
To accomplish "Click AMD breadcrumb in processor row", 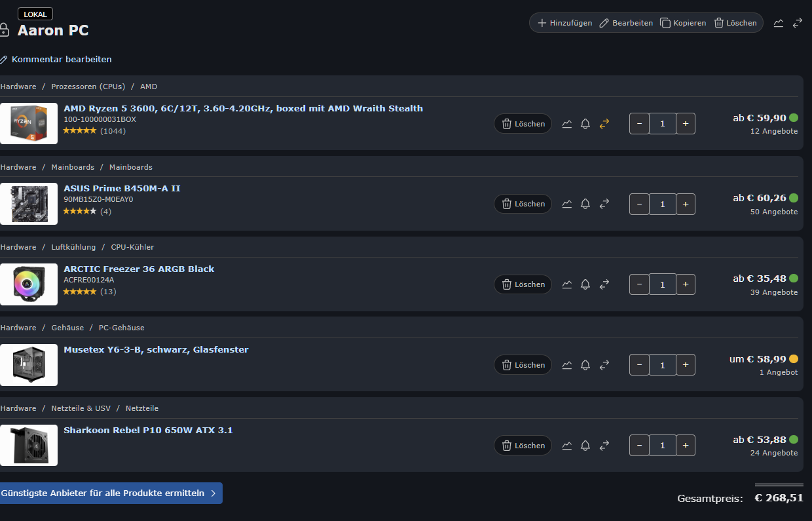I will pyautogui.click(x=149, y=87).
